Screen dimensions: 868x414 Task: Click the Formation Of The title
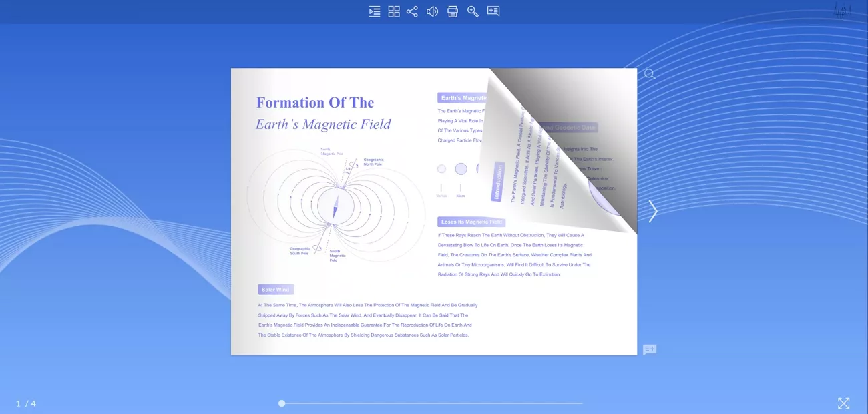[x=315, y=102]
